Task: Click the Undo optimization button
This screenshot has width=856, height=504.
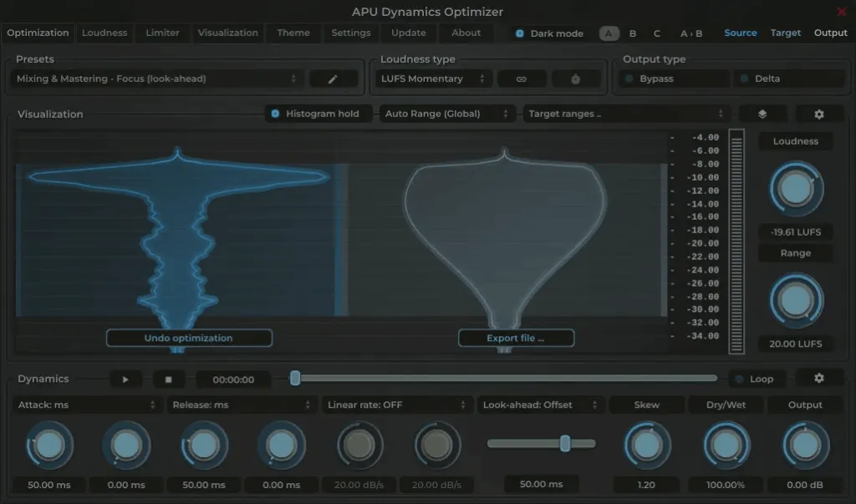Action: 189,338
